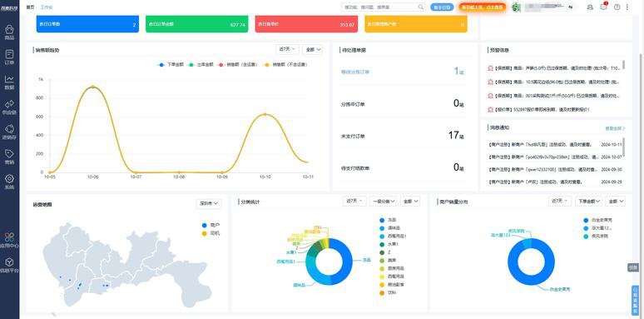The image size is (644, 319).
Task: Click the orange new feature announcement button
Action: coord(483,7)
